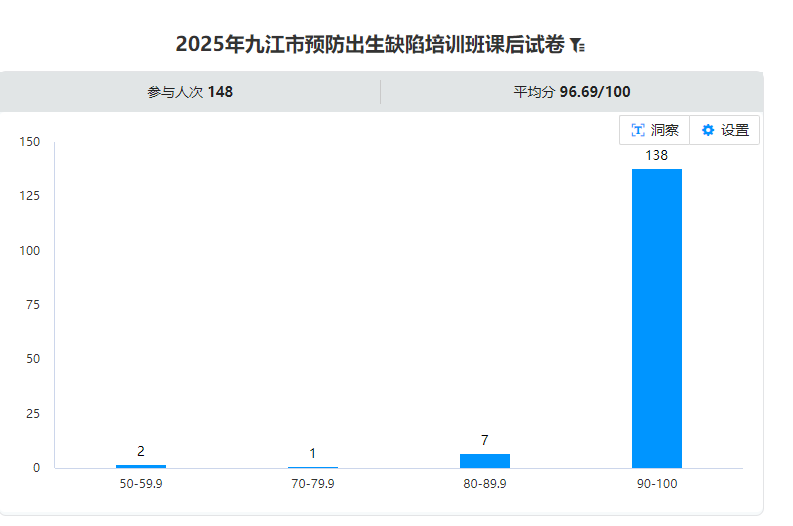793x526 pixels.
Task: Click the value label 1 above the bar
Action: pyautogui.click(x=313, y=454)
